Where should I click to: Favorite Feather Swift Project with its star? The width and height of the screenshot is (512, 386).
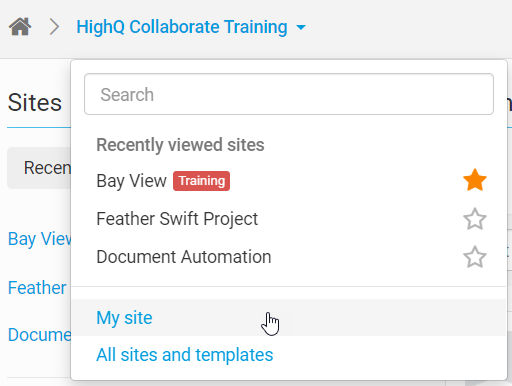coord(475,219)
